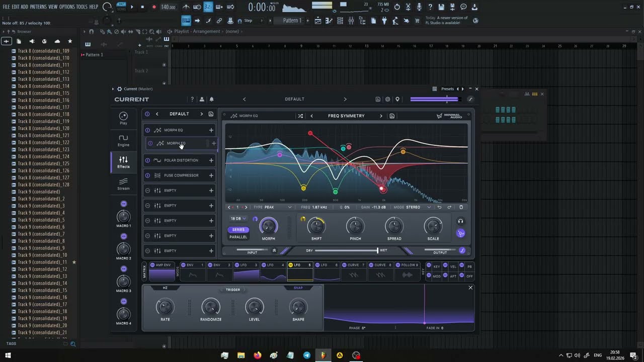Screen dimensions: 644x362
Task: Add effect to first Empty slot
Action: (x=211, y=191)
